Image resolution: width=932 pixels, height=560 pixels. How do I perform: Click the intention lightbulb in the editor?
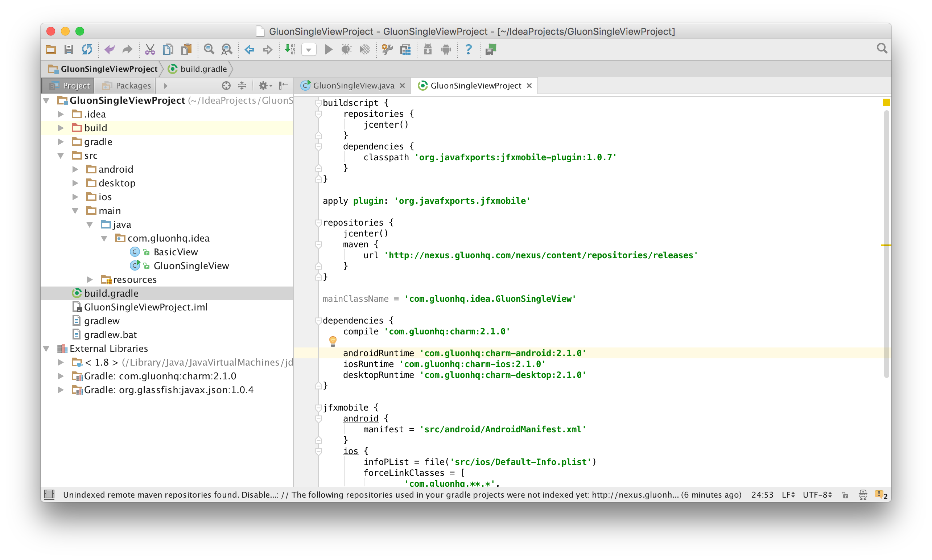point(333,341)
